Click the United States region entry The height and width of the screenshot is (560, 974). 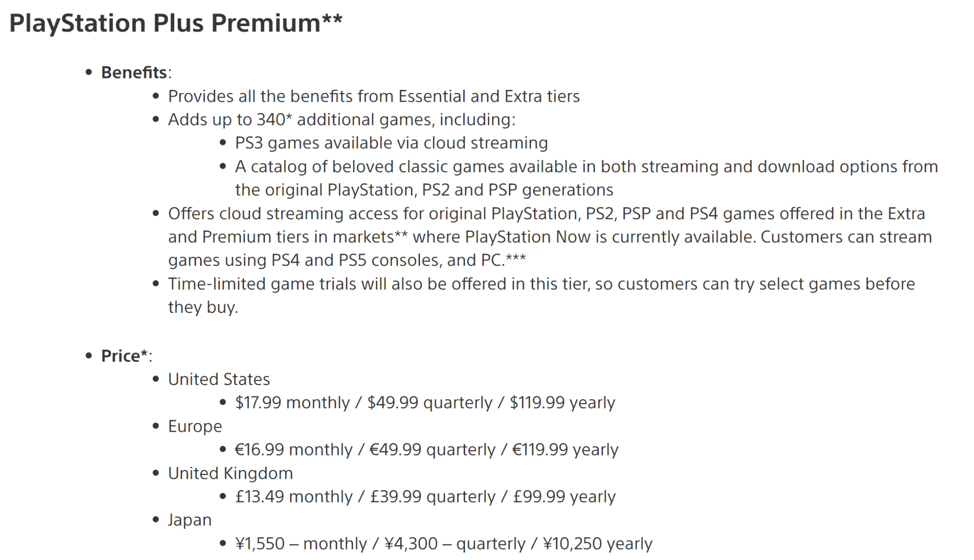(219, 379)
